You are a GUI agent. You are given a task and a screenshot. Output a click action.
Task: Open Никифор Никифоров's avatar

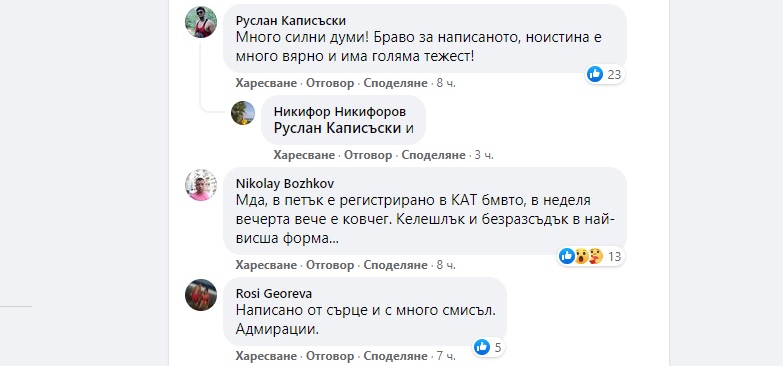[x=243, y=113]
